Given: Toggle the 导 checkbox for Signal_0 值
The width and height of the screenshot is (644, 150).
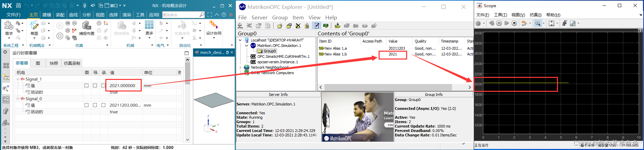Looking at the screenshot, I should (95, 105).
